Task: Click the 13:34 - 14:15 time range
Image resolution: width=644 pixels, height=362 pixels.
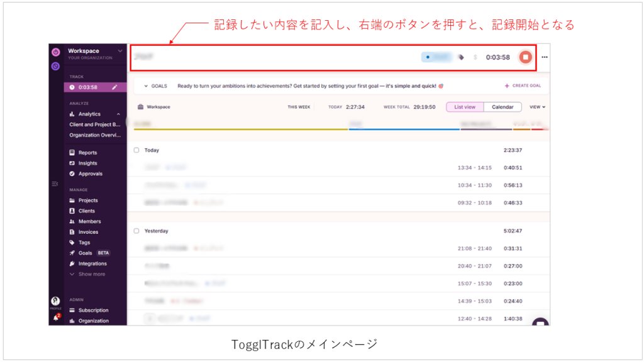Action: click(474, 167)
